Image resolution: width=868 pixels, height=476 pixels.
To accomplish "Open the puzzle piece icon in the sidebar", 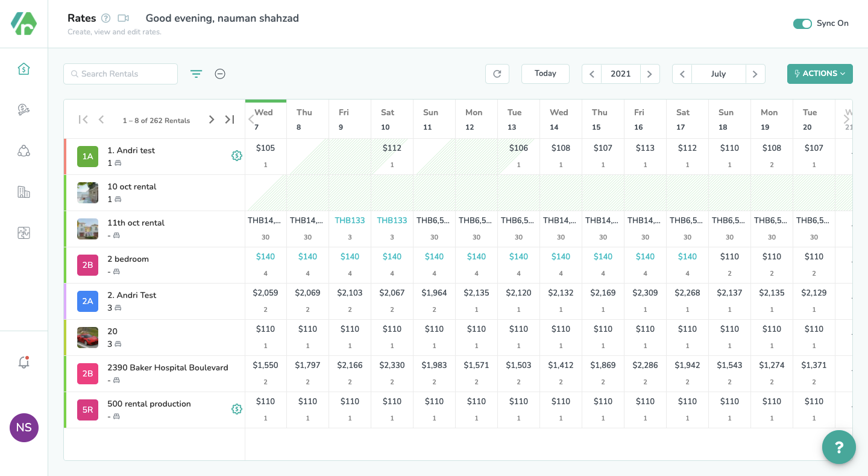I will (24, 233).
